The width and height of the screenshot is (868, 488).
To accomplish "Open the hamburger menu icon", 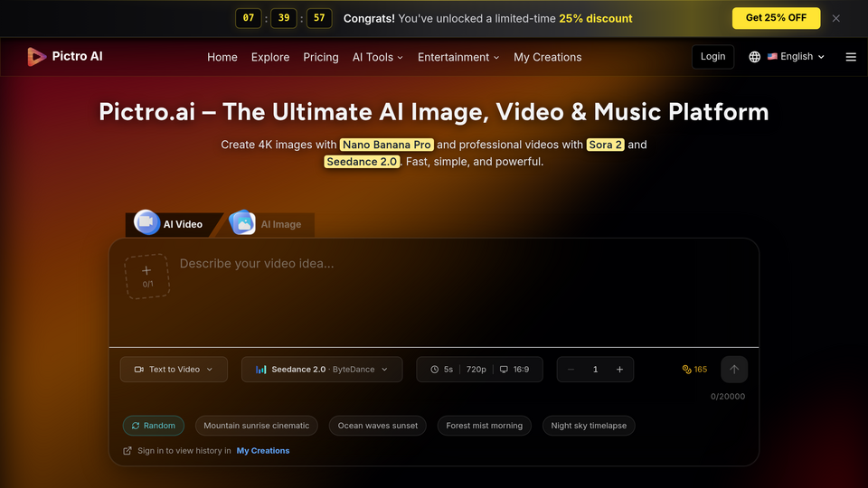I will [851, 57].
